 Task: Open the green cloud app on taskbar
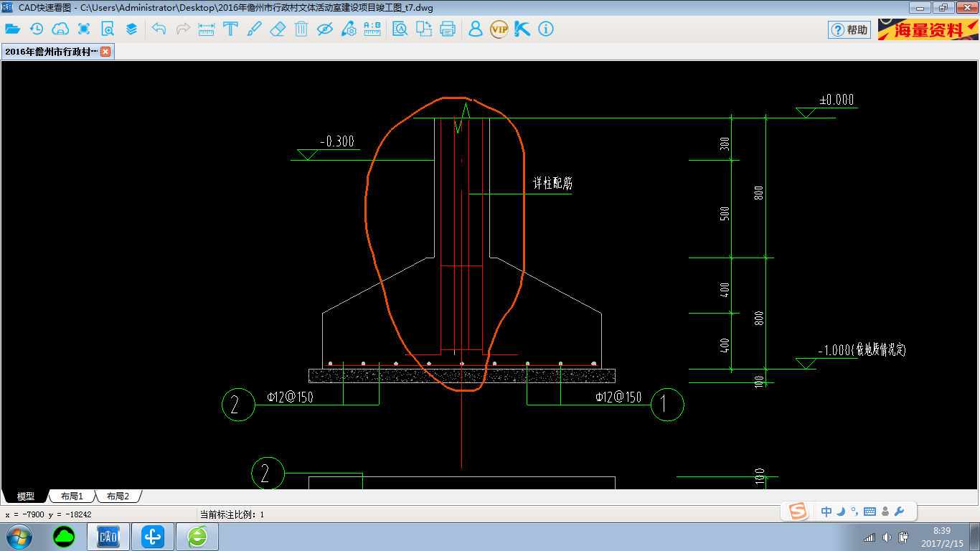tap(64, 537)
